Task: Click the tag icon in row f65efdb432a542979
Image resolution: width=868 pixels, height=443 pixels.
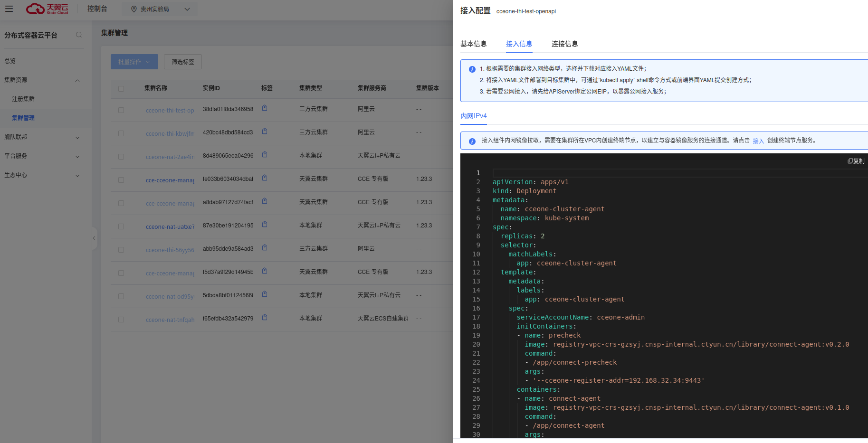Action: tap(265, 318)
